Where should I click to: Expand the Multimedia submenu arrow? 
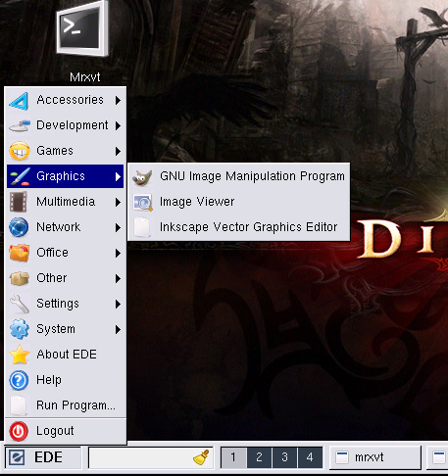point(118,202)
